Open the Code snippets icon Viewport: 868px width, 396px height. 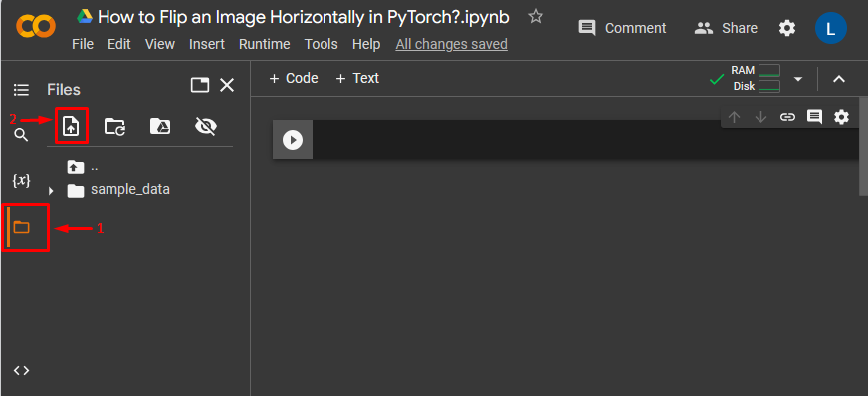click(21, 370)
